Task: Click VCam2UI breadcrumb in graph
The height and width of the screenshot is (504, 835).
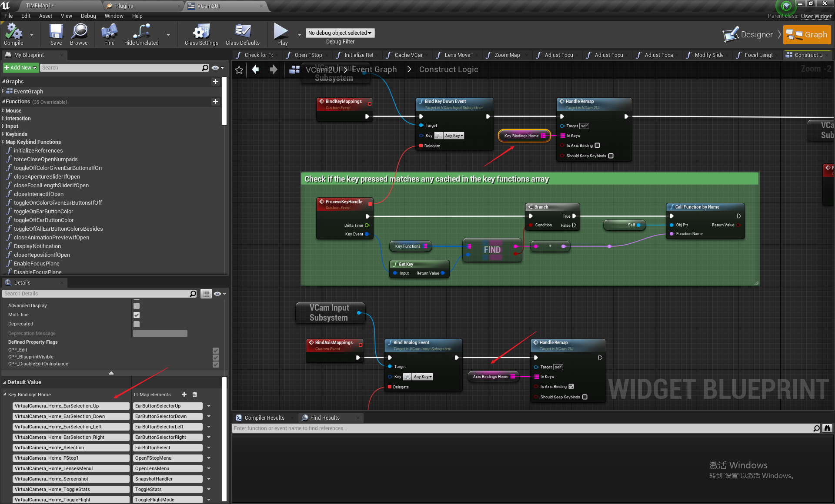Action: 323,70
